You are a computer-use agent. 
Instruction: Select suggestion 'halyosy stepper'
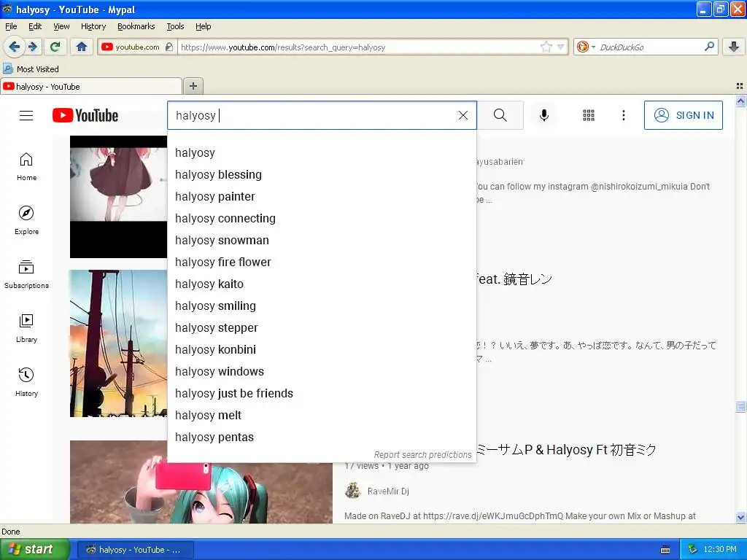point(322,328)
